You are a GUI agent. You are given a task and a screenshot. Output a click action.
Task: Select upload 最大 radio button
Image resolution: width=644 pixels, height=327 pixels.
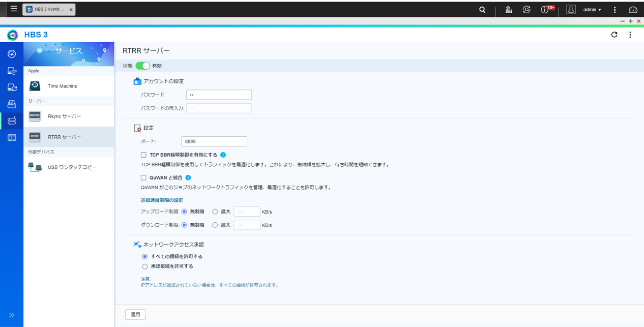coord(215,212)
